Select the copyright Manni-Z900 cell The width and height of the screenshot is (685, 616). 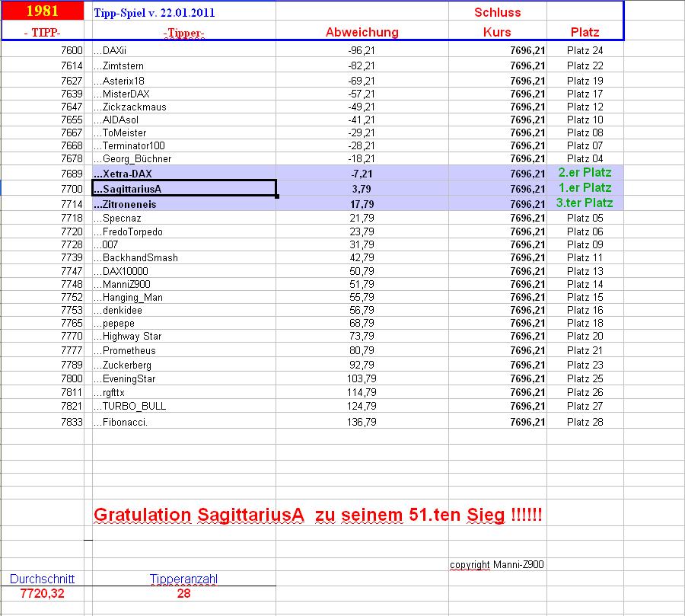pyautogui.click(x=497, y=564)
